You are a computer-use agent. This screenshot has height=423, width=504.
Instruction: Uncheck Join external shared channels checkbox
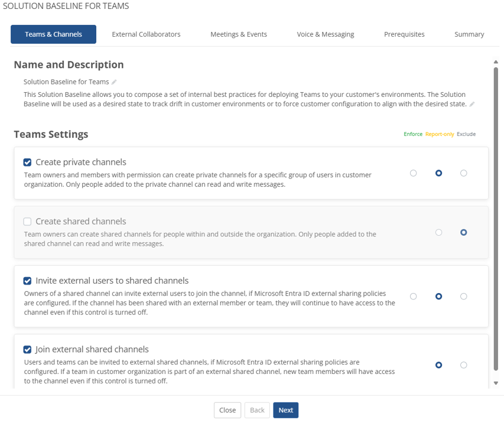click(x=27, y=349)
